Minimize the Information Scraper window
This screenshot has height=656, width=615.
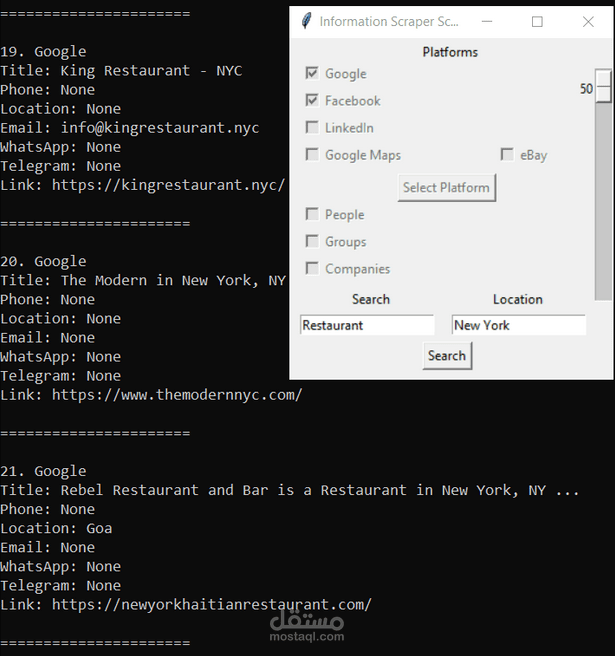tap(487, 21)
